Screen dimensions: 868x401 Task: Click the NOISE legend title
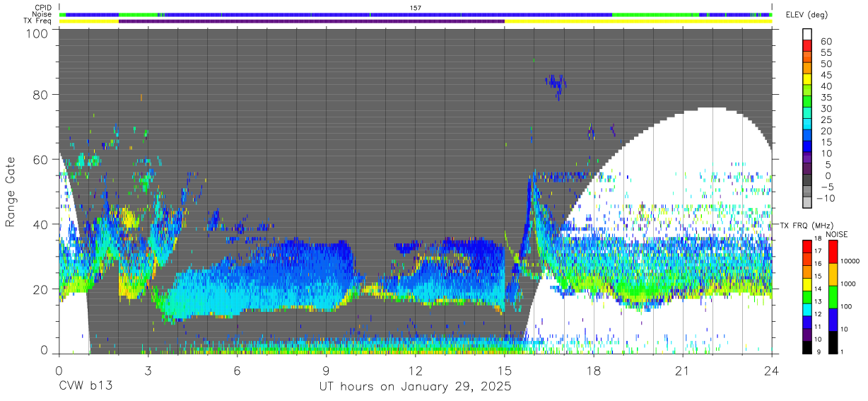point(838,234)
